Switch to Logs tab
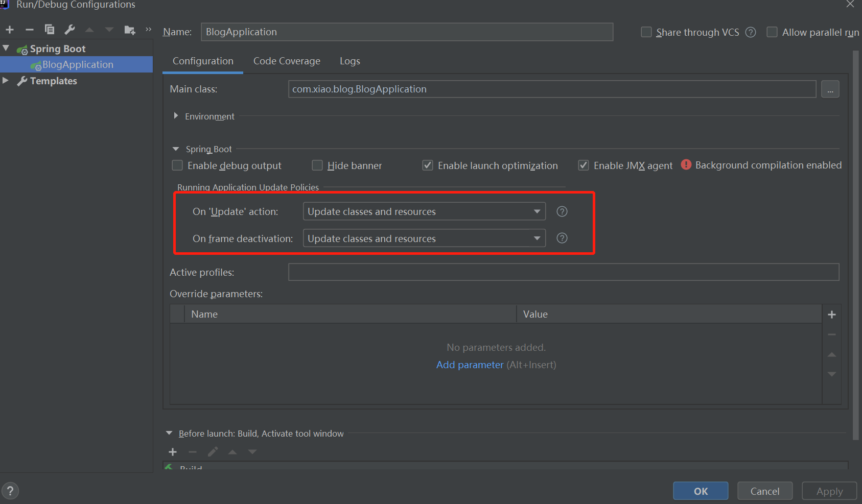862x504 pixels. [350, 61]
